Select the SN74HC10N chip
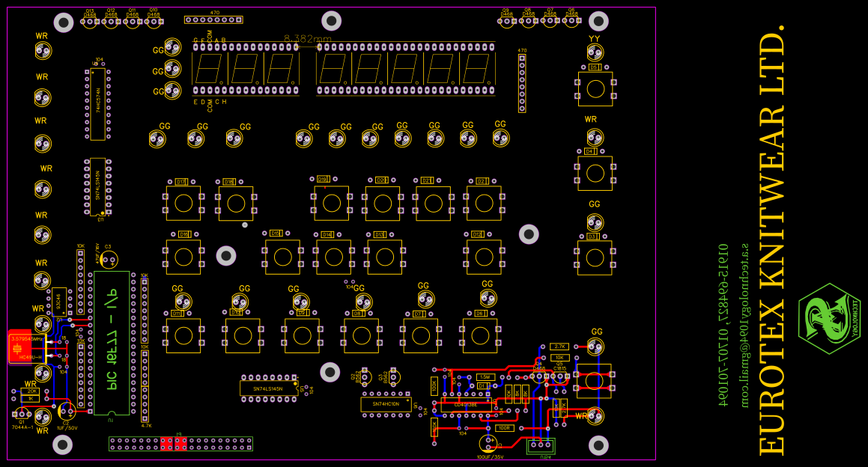 pos(386,404)
